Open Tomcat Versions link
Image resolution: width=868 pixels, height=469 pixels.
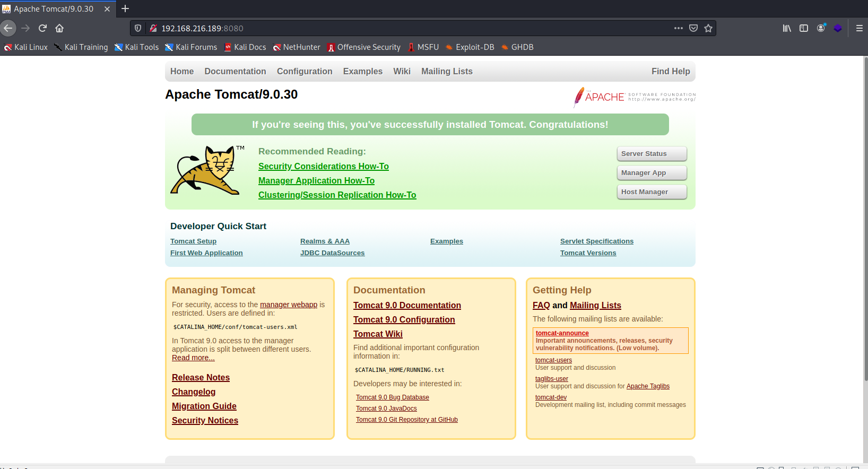tap(588, 253)
